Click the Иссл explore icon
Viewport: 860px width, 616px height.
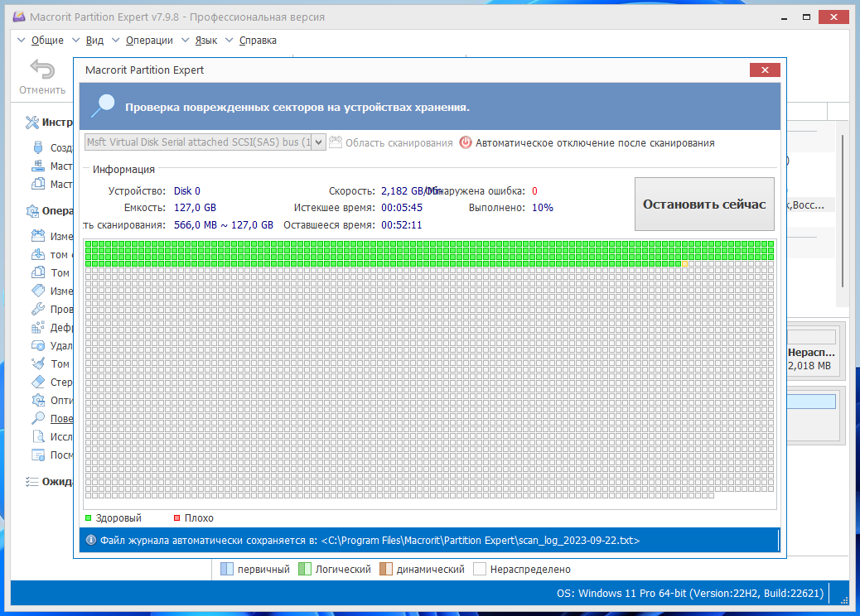point(38,436)
